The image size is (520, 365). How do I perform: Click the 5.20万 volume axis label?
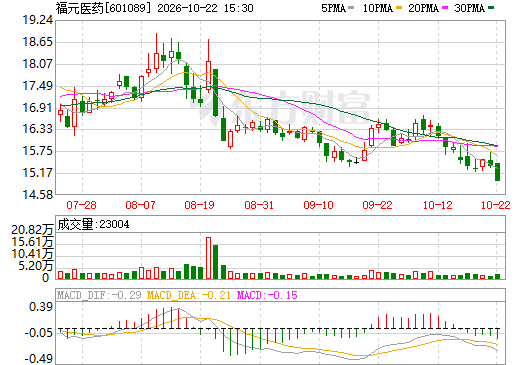point(36,266)
